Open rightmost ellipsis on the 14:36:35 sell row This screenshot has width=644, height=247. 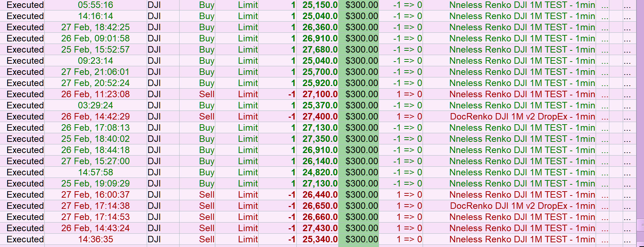tap(627, 240)
